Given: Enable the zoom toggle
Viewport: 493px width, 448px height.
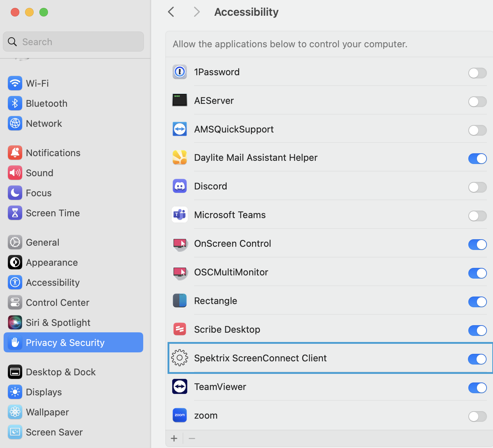Looking at the screenshot, I should (x=478, y=416).
